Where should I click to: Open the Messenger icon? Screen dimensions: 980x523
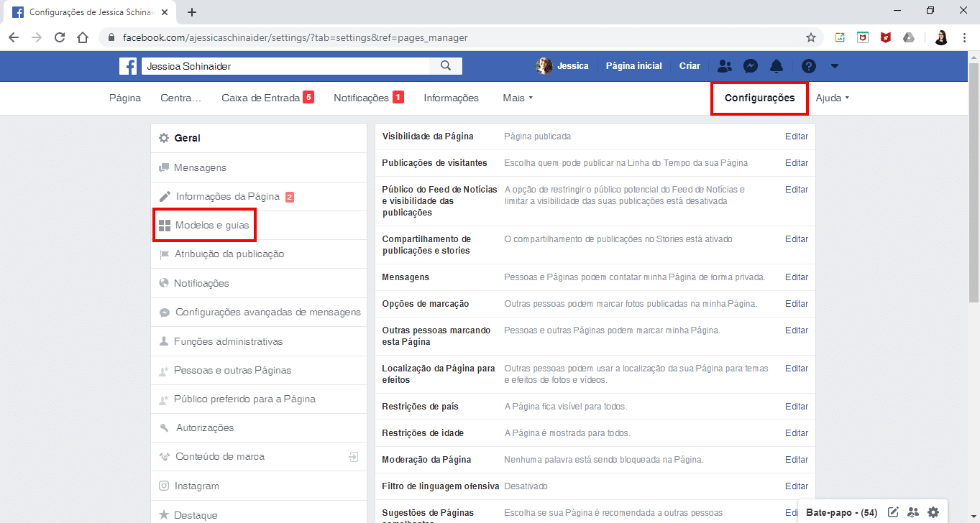[750, 66]
